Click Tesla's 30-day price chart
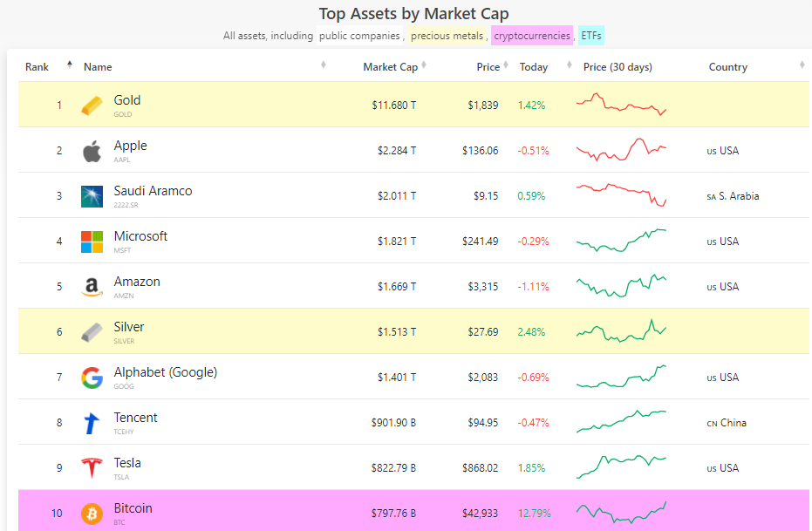The height and width of the screenshot is (531, 812). point(621,466)
